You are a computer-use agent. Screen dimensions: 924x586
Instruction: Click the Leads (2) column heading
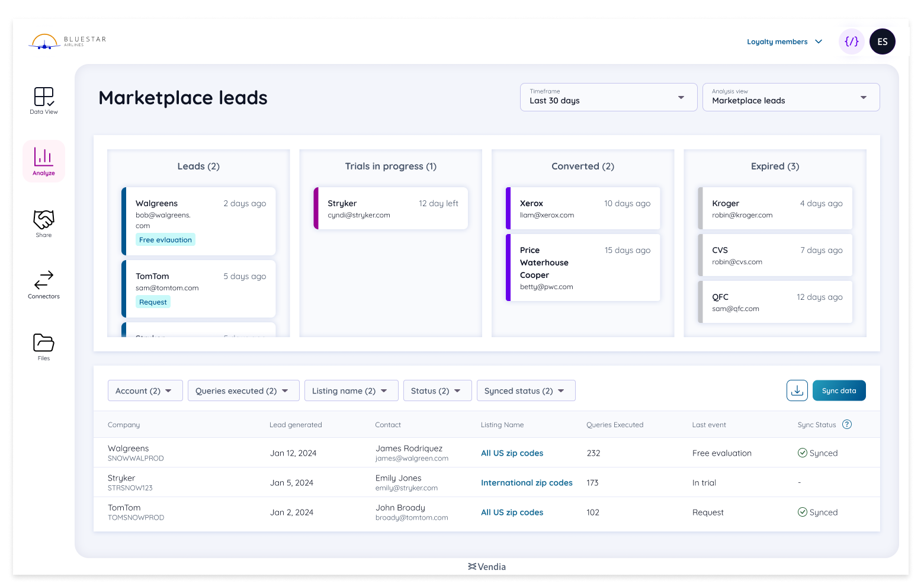[x=198, y=166]
